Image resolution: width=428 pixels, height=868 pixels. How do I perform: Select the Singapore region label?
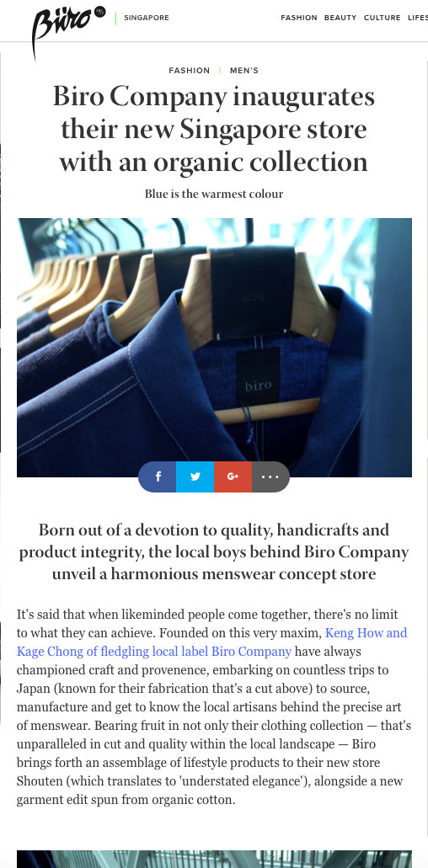(146, 18)
